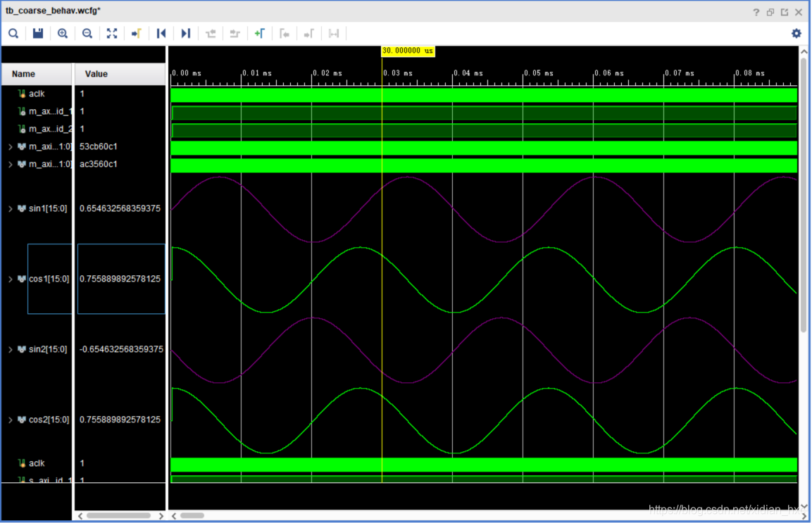812x523 pixels.
Task: Select the top aclk signal row
Action: [83, 94]
